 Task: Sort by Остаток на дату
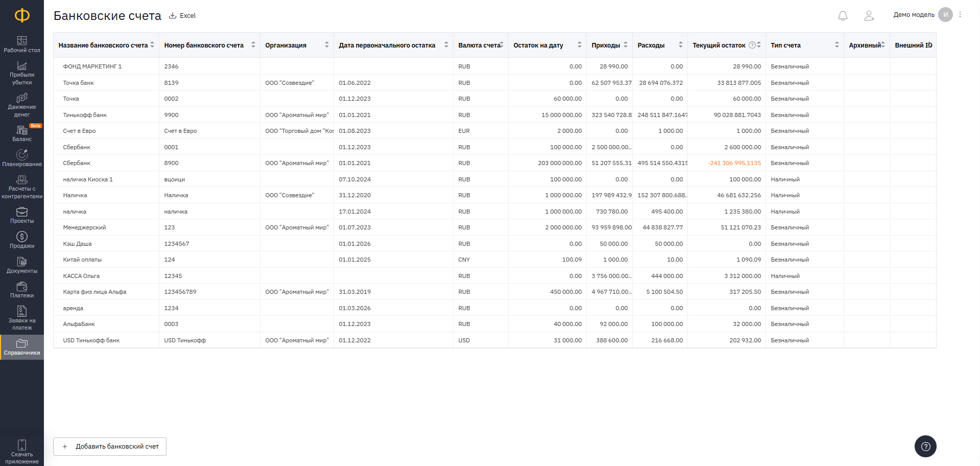[580, 45]
